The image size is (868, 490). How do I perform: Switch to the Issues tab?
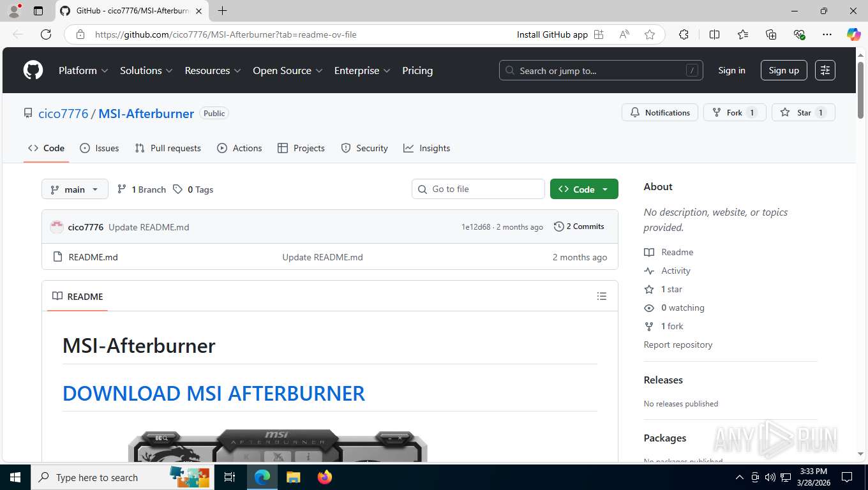[x=99, y=148]
